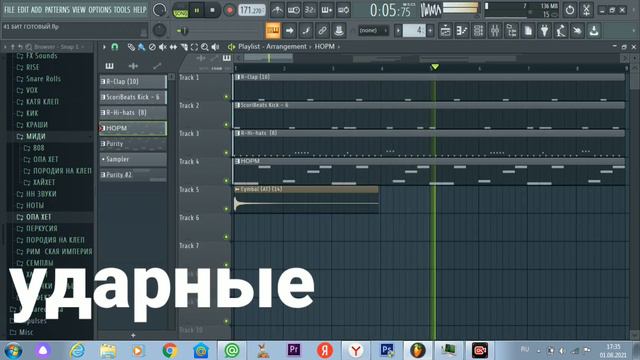The image size is (640, 360).
Task: Open the OPTIONS menu
Action: 100,9
